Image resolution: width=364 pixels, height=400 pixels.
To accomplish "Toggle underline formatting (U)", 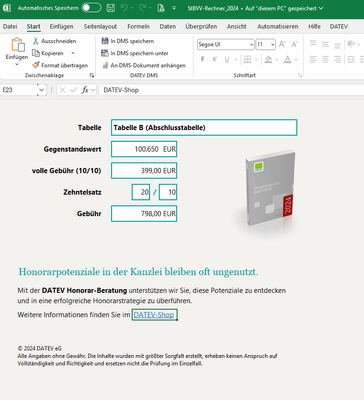I will point(227,60).
